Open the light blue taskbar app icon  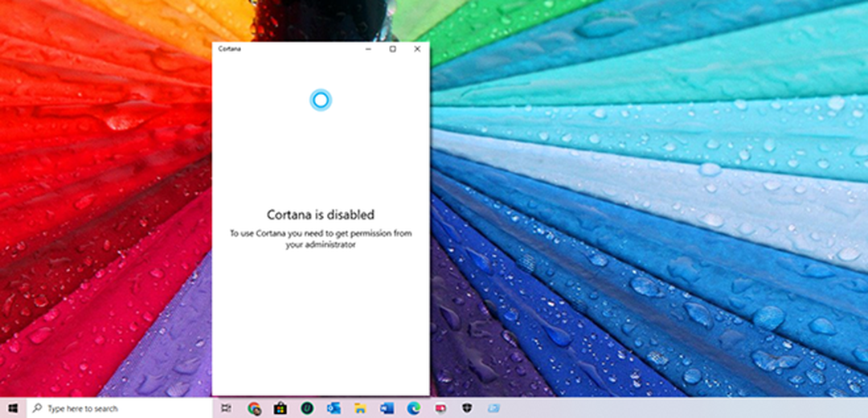point(493,408)
